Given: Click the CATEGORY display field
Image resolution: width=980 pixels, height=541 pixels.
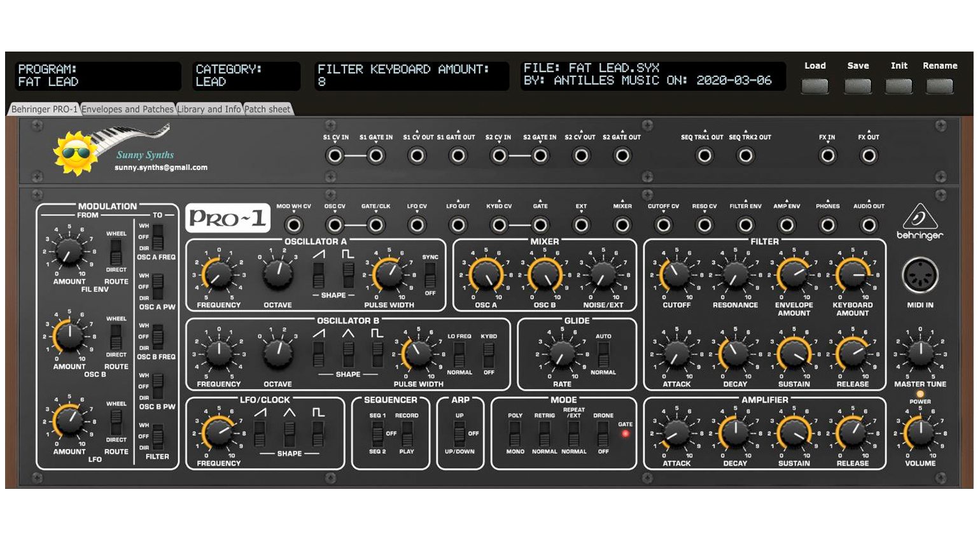Looking at the screenshot, I should (247, 76).
